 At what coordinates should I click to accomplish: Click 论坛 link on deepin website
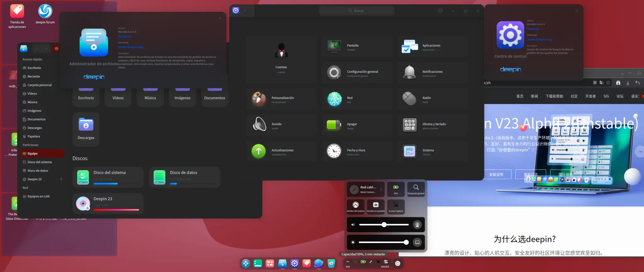620,96
